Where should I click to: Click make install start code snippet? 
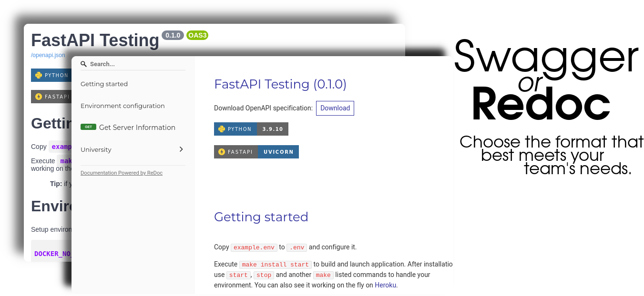276,265
